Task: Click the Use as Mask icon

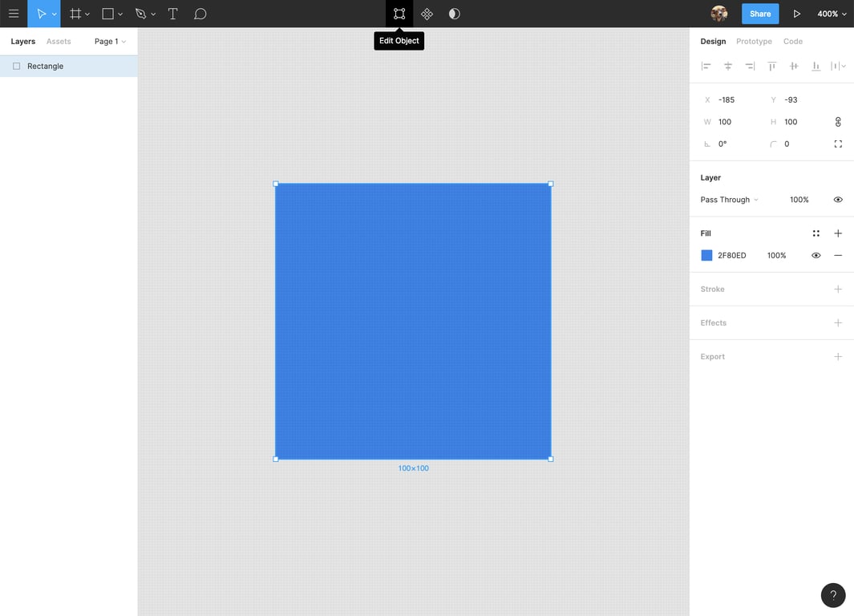Action: coord(454,14)
